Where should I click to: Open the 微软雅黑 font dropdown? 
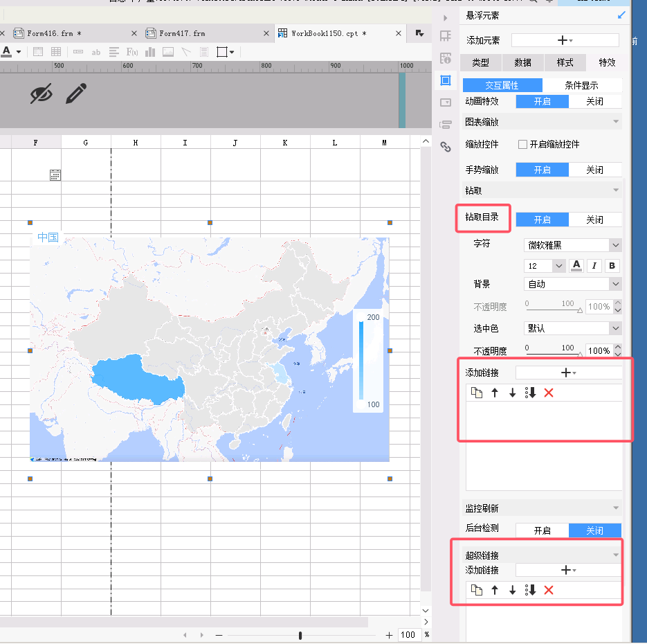click(x=572, y=245)
